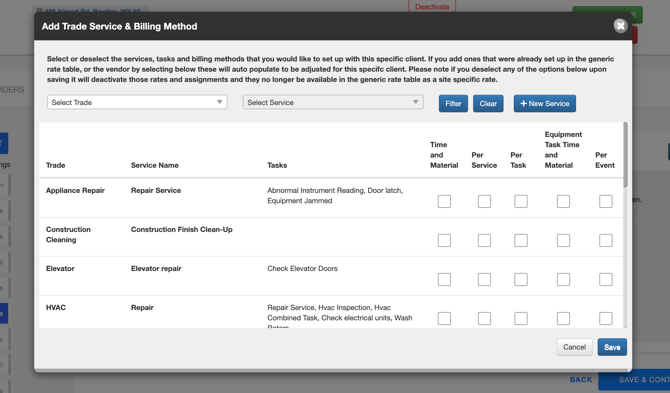This screenshot has width=670, height=393.
Task: Open the Select Trade dropdown
Action: [x=137, y=102]
